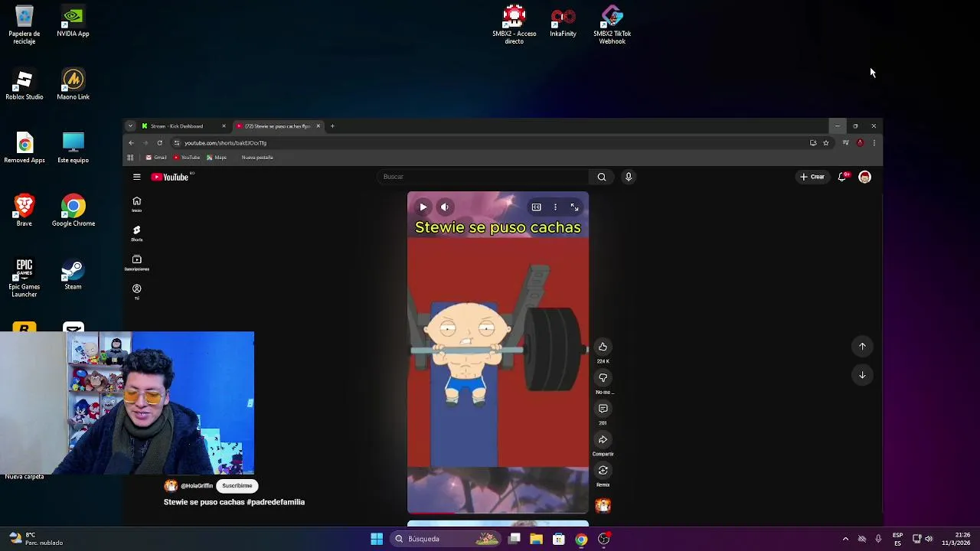Select the NVIDIA App desktop icon
Image resolution: width=980 pixels, height=551 pixels.
pos(73,22)
